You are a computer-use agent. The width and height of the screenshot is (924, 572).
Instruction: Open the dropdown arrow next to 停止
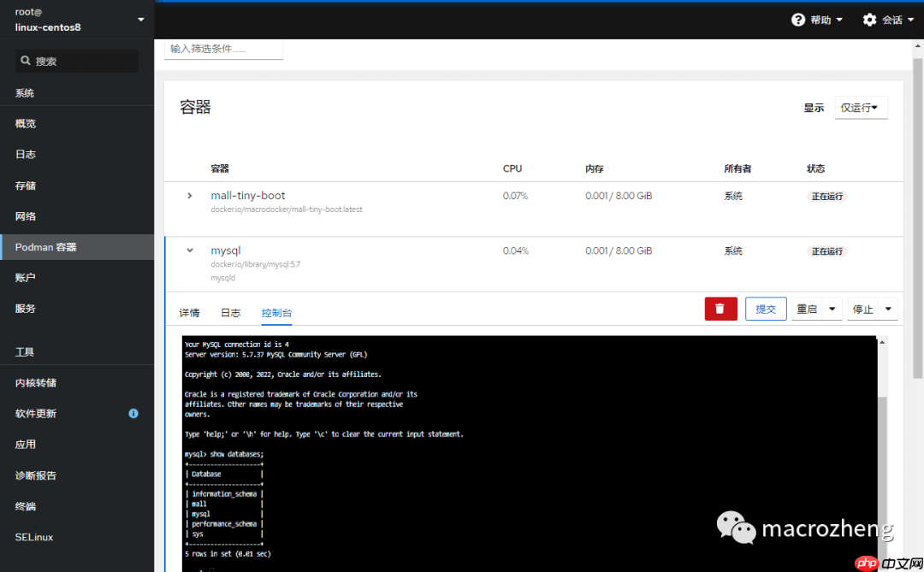(x=887, y=309)
